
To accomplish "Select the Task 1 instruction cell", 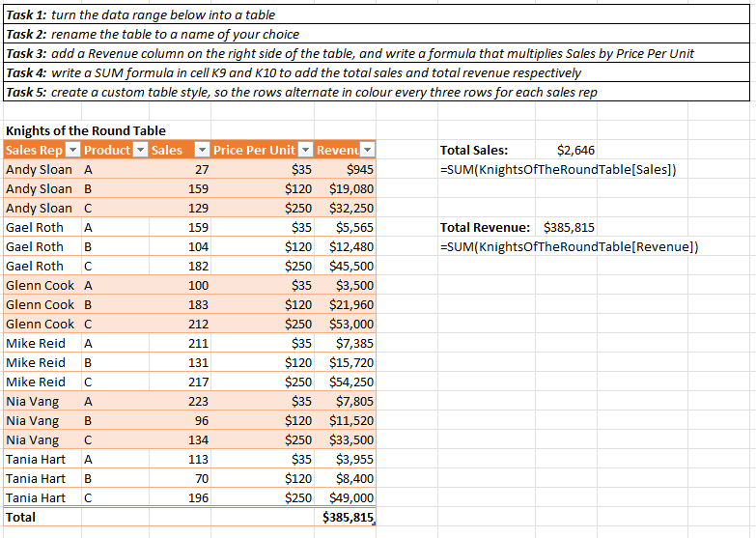I will [377, 14].
